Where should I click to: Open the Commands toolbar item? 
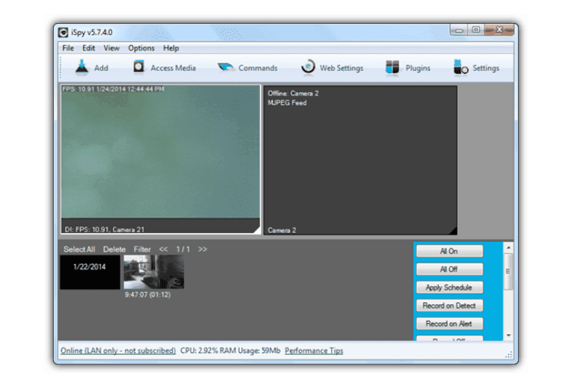247,68
